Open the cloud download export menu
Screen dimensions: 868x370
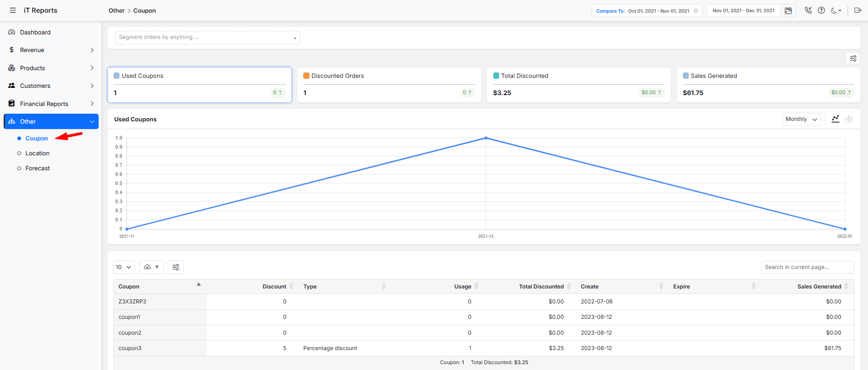pos(151,267)
